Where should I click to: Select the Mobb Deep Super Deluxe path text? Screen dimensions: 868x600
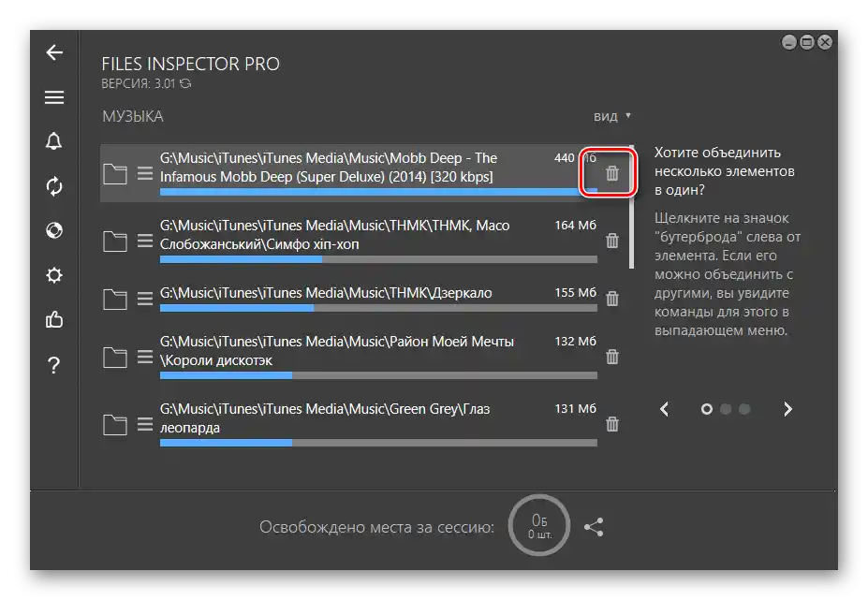(329, 168)
